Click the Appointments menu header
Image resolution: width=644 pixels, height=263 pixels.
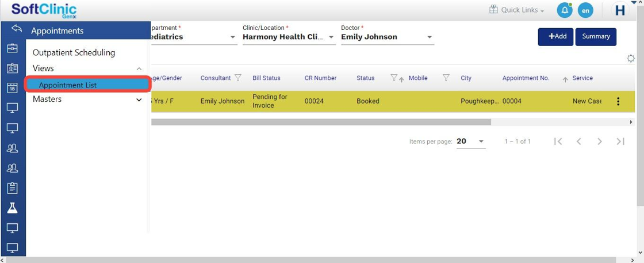57,31
